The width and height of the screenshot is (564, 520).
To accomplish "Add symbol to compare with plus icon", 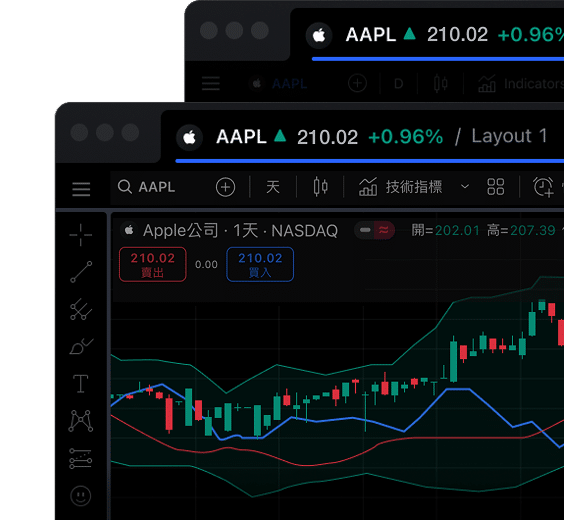I will pyautogui.click(x=226, y=187).
